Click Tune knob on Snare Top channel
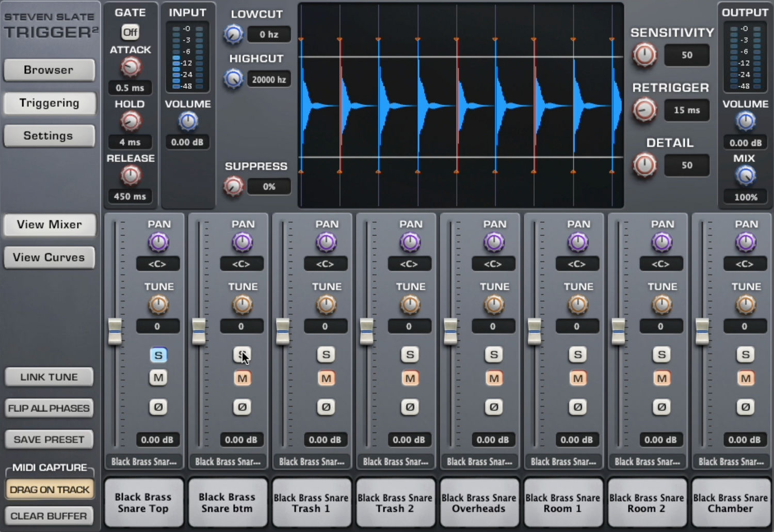The height and width of the screenshot is (532, 774). coord(158,305)
